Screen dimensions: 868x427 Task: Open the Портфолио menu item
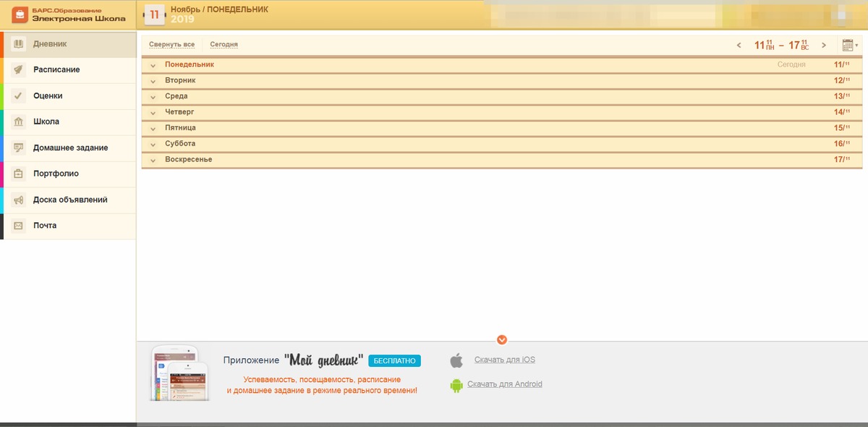pyautogui.click(x=69, y=174)
